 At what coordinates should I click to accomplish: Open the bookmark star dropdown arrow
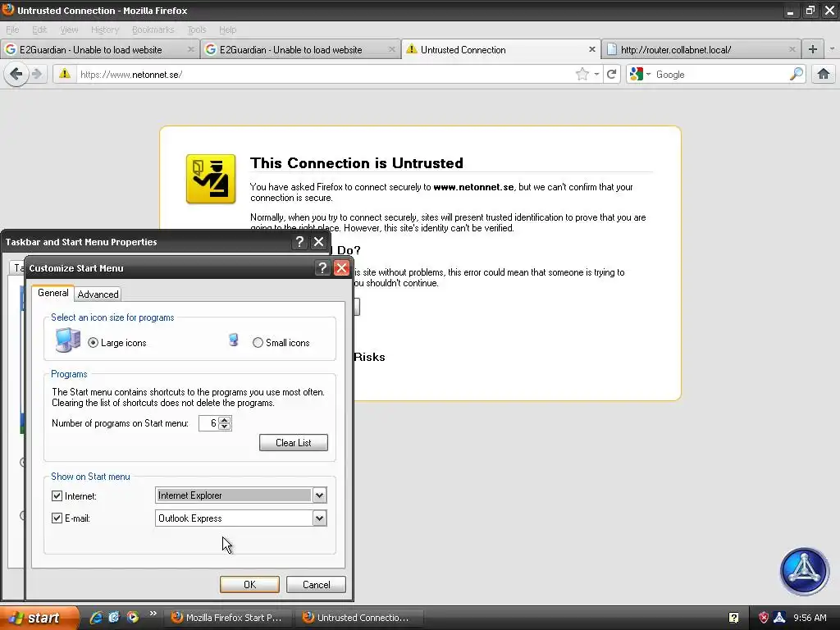point(596,75)
